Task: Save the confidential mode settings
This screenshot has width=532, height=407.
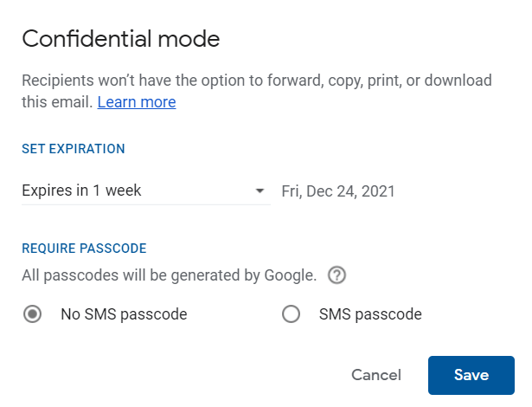Action: click(471, 375)
